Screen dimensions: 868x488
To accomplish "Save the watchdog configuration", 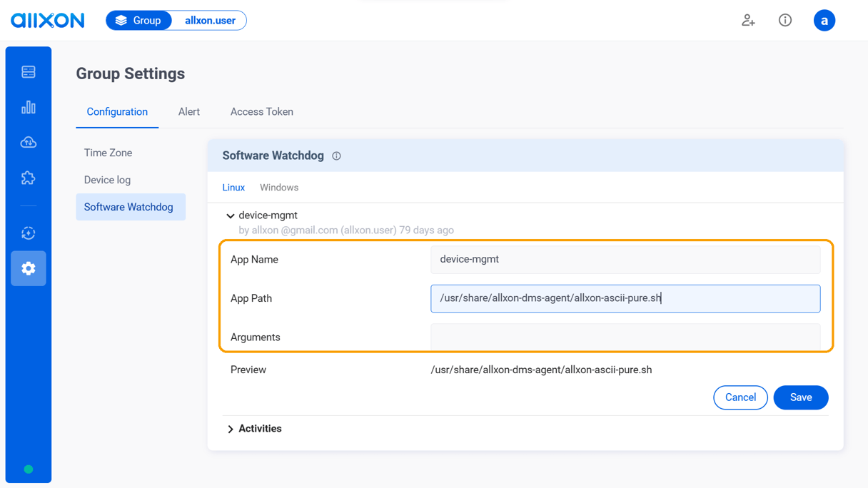I will 800,397.
